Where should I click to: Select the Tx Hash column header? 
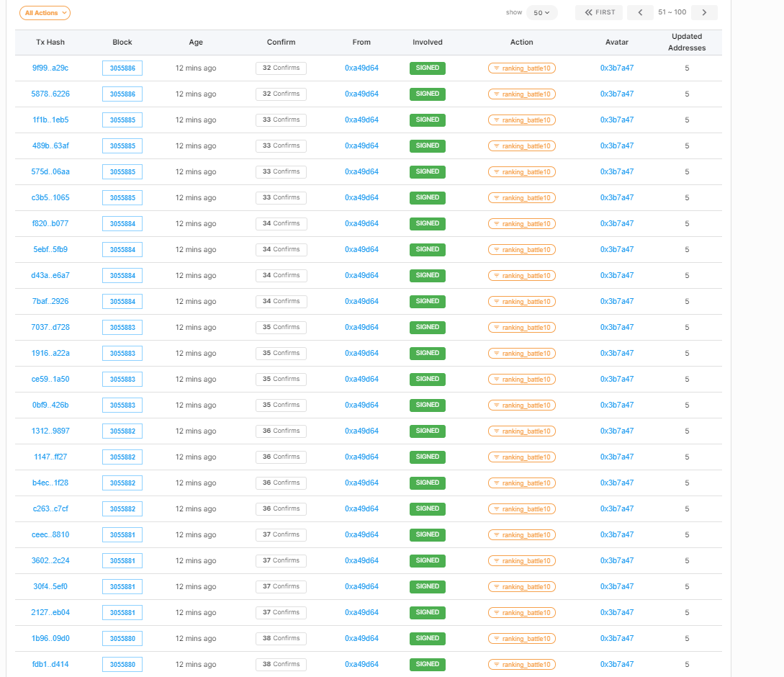pyautogui.click(x=50, y=42)
